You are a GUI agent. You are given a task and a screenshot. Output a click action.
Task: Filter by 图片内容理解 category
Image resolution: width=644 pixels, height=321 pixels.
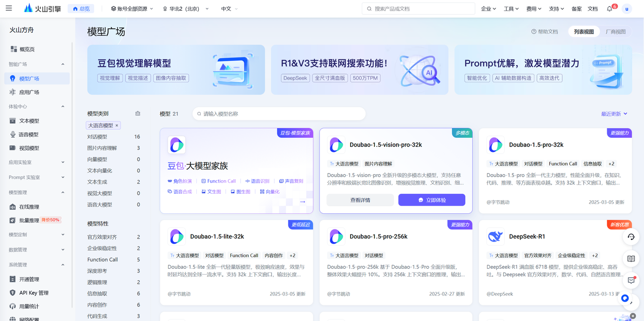point(114,148)
